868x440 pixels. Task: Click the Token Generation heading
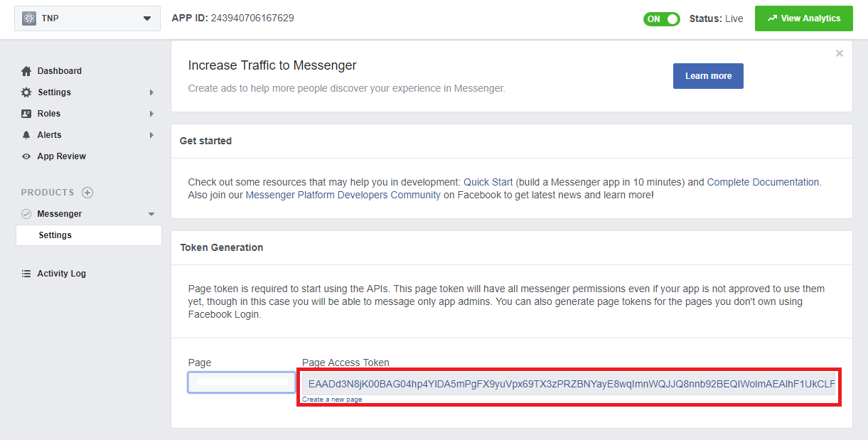tap(222, 247)
